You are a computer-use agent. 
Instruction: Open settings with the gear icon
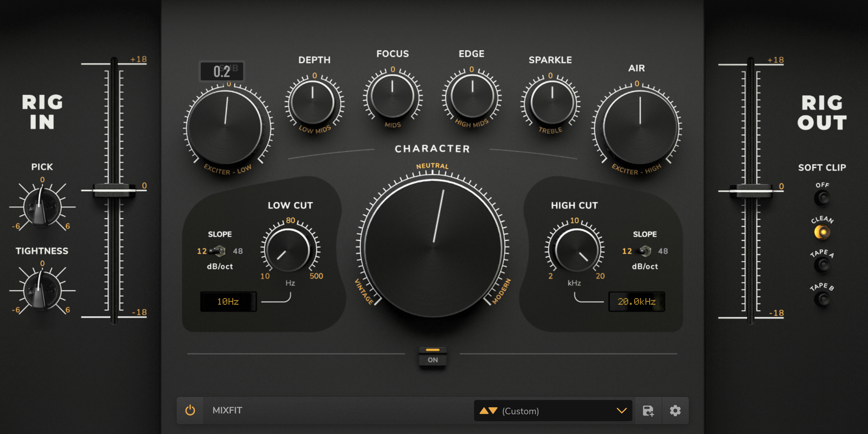tap(675, 411)
